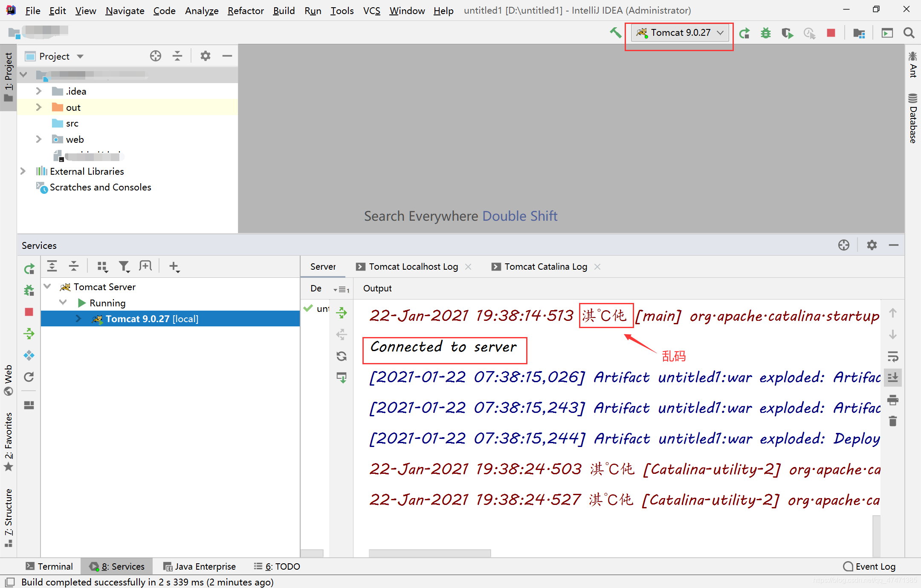Close the Tomcat Catalina Log tab
This screenshot has height=588, width=921.
tap(597, 267)
